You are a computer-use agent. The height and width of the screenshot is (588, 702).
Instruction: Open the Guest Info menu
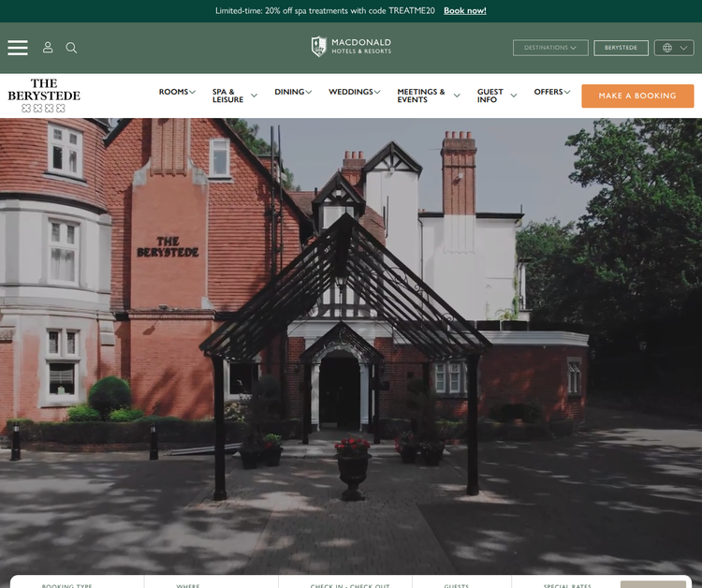click(490, 96)
